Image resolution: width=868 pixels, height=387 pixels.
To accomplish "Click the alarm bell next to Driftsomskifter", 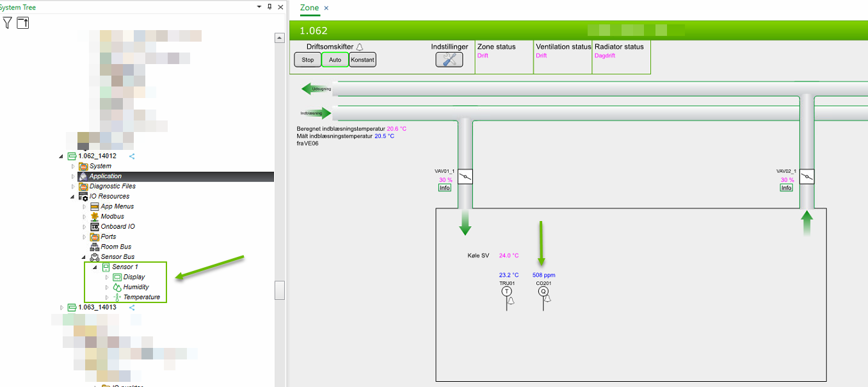I will click(360, 47).
